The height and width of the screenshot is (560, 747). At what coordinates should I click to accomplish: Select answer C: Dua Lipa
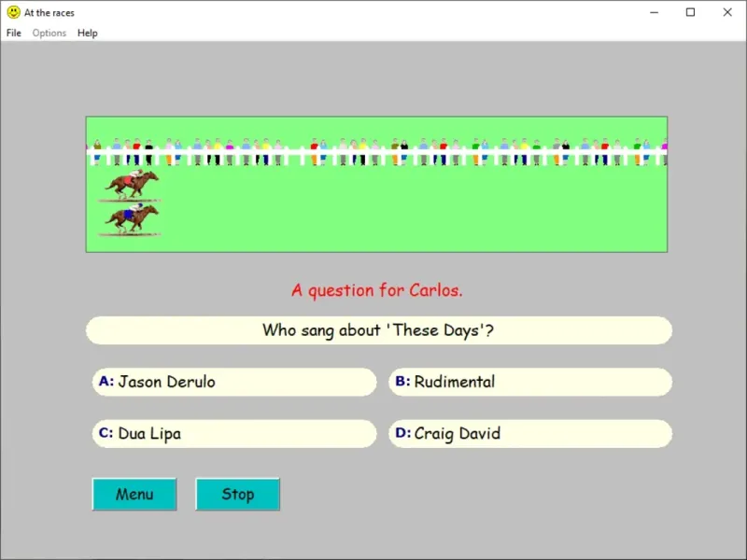pyautogui.click(x=234, y=433)
